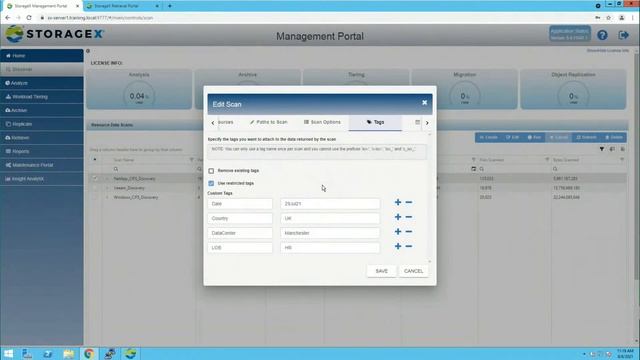Viewport: 640px width, 360px height.
Task: Click the HR tag value field
Action: point(330,248)
